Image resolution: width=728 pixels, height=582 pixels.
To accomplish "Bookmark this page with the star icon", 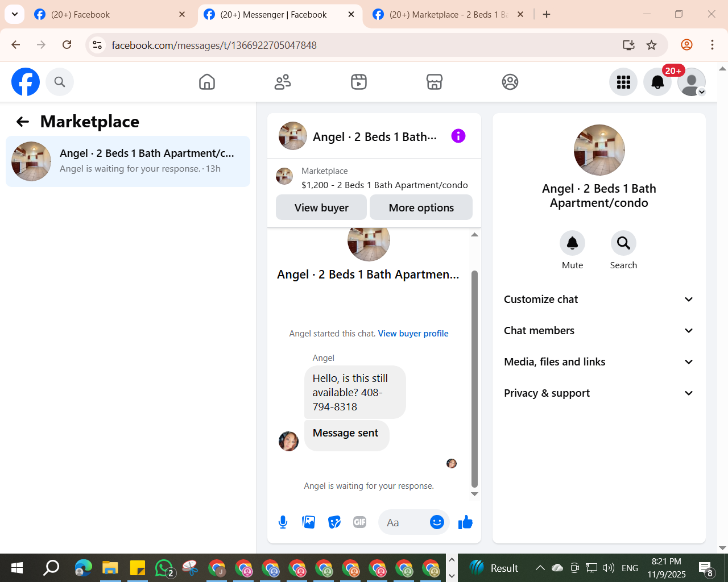I will [652, 45].
